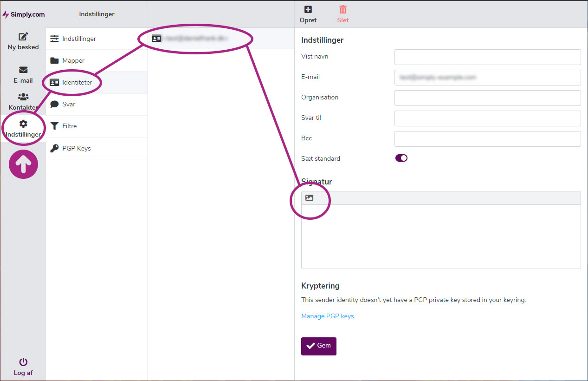Click inside the Signatur text area
The height and width of the screenshot is (381, 588).
click(x=441, y=236)
